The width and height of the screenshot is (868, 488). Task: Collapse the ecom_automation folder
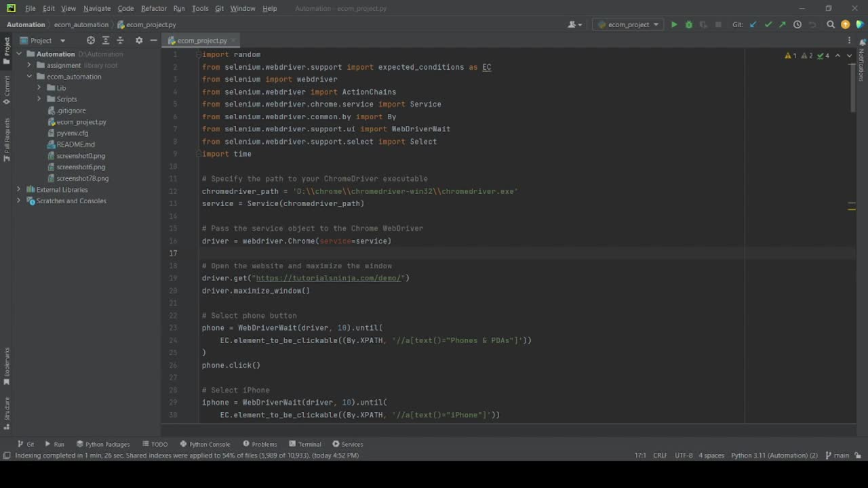[29, 77]
